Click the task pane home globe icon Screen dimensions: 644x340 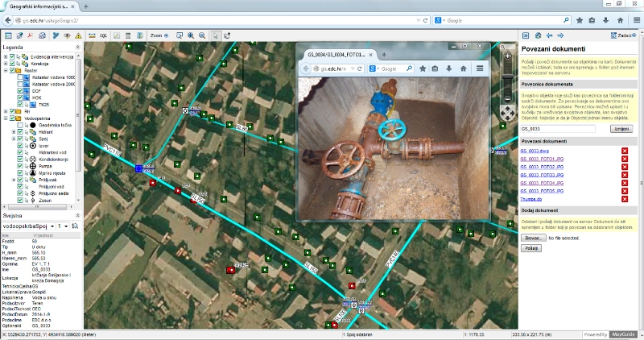click(x=538, y=35)
